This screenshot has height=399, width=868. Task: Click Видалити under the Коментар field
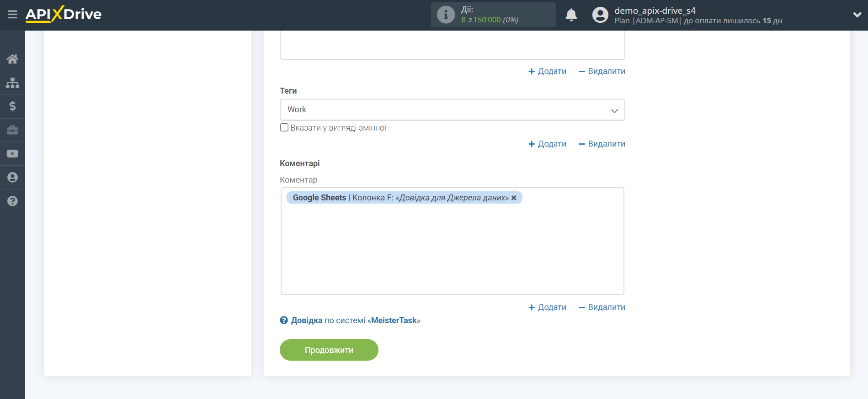(602, 307)
